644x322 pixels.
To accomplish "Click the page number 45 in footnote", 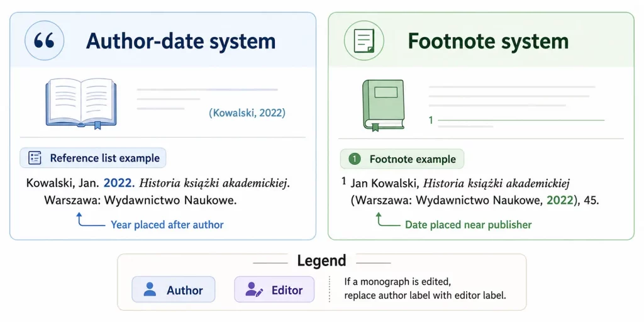I will [591, 201].
